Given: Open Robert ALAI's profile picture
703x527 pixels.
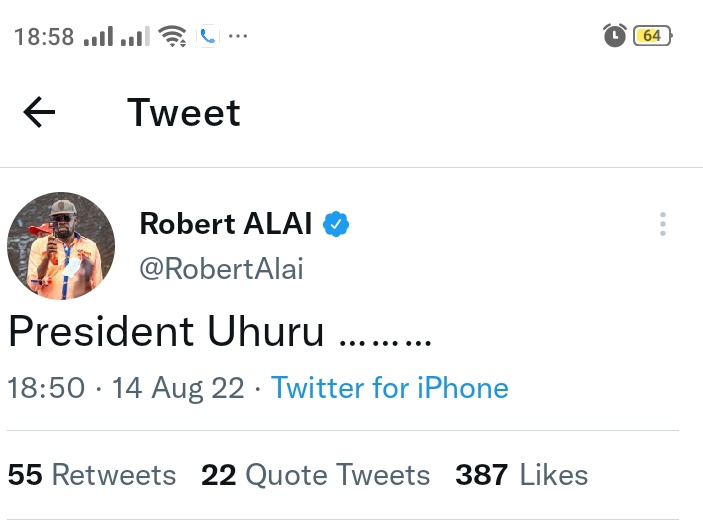Looking at the screenshot, I should [x=61, y=246].
